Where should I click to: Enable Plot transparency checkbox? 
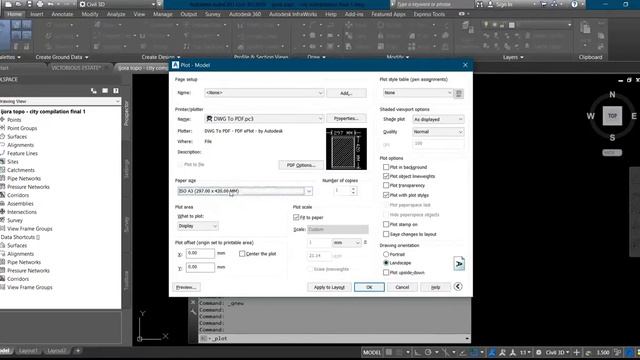[386, 186]
